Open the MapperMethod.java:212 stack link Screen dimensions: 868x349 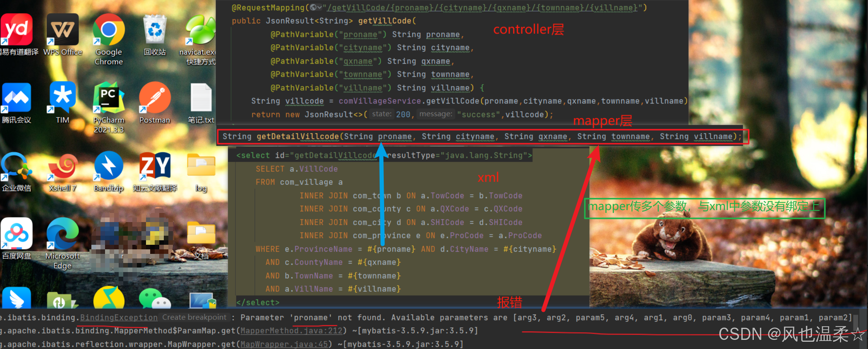coord(292,331)
